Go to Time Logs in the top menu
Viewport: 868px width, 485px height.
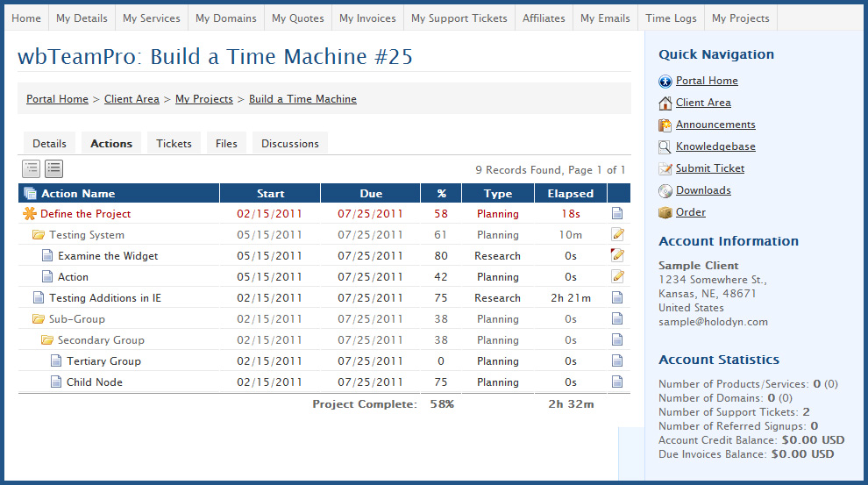coord(672,18)
